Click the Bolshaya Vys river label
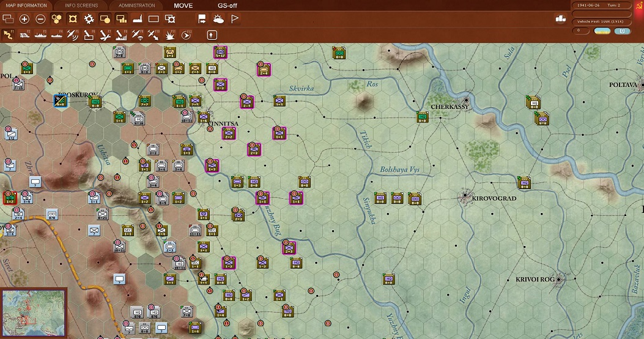The width and height of the screenshot is (644, 339). pos(399,169)
